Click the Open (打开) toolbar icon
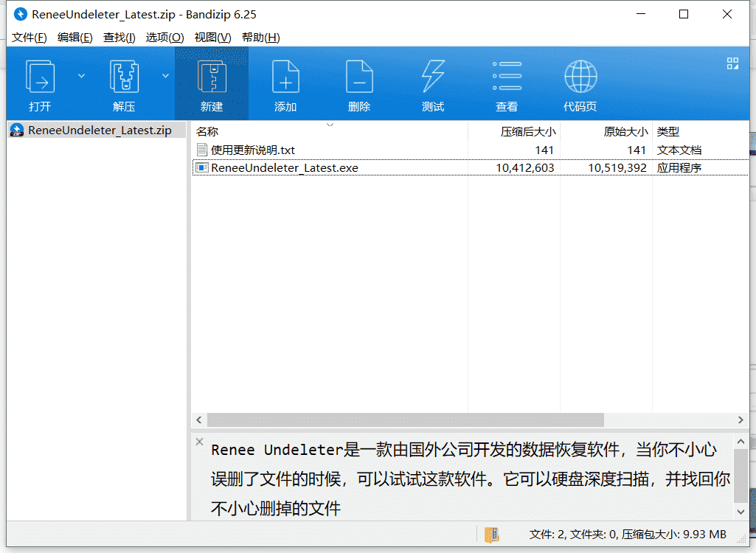This screenshot has width=756, height=553. click(x=40, y=76)
